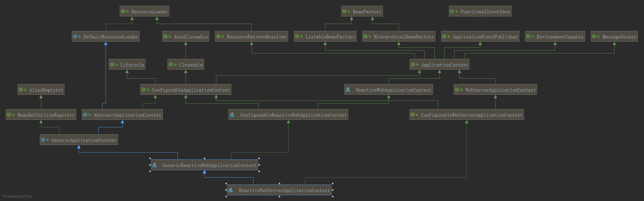Click the ConfigurableWebServerApplicationContext node
The width and height of the screenshot is (644, 201).
466,115
